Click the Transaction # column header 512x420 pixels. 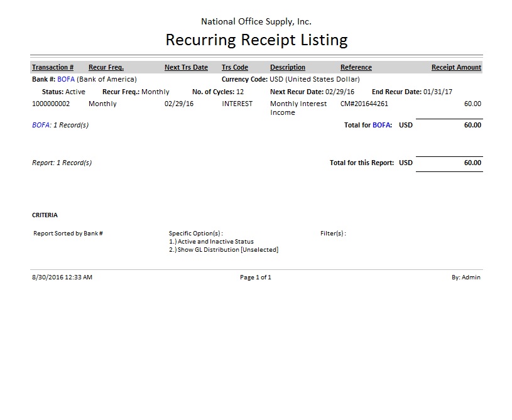pos(53,67)
